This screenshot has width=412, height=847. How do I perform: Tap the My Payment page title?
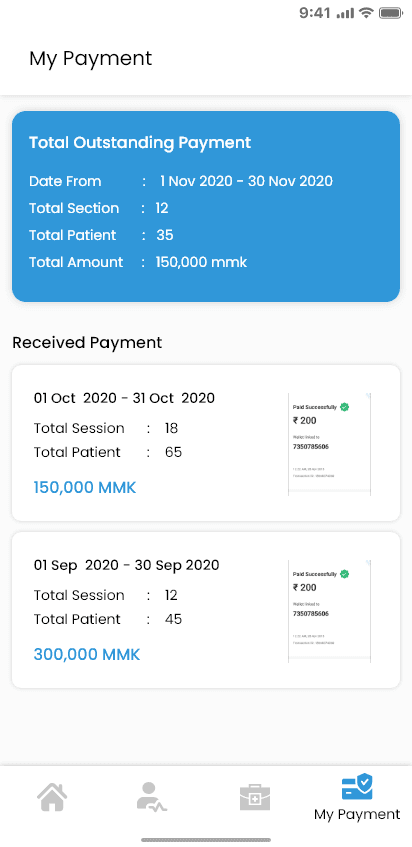pyautogui.click(x=91, y=58)
